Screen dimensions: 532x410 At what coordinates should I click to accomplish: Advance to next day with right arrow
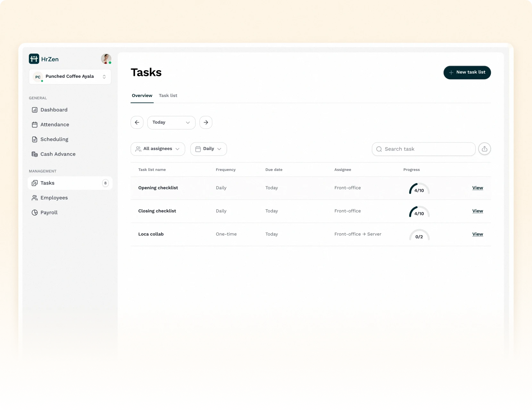[206, 122]
